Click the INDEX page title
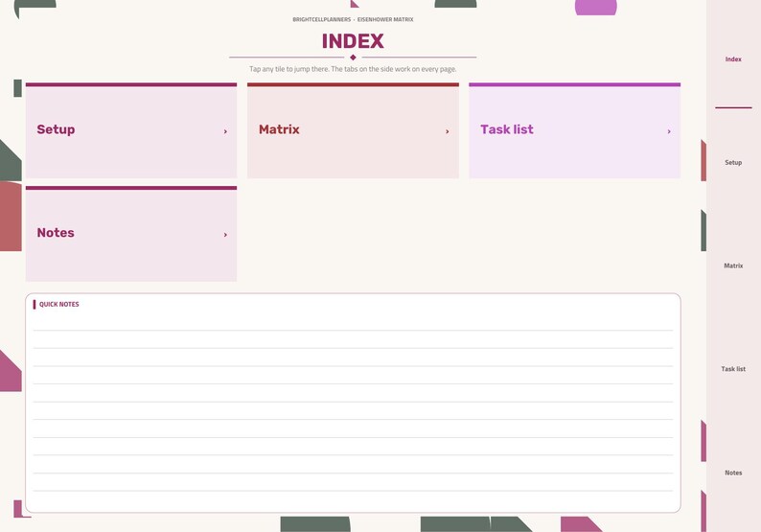The width and height of the screenshot is (761, 532). [x=353, y=41]
